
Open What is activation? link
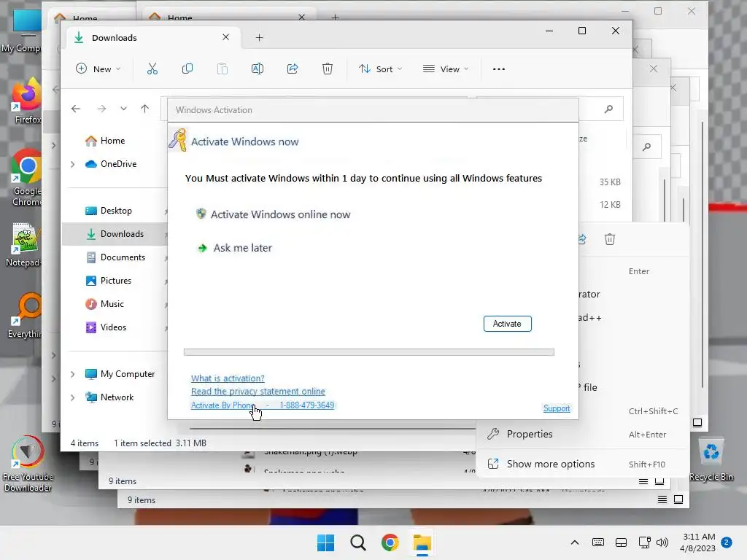coord(228,378)
